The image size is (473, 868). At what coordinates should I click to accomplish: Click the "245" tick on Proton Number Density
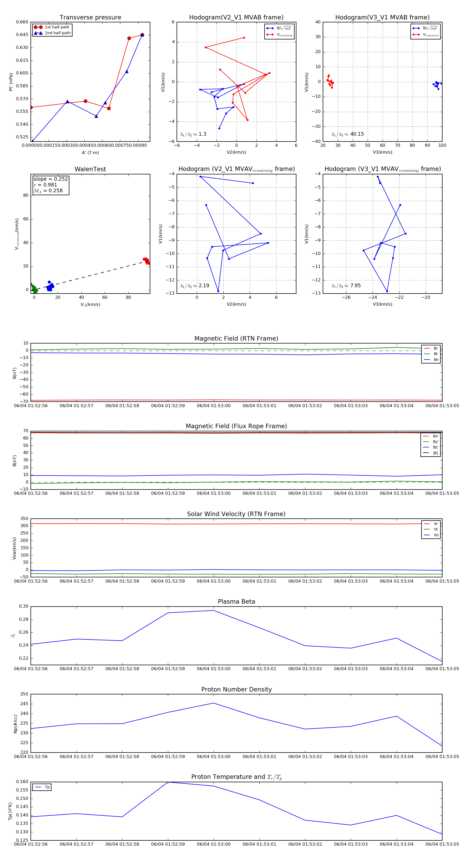(x=25, y=704)
